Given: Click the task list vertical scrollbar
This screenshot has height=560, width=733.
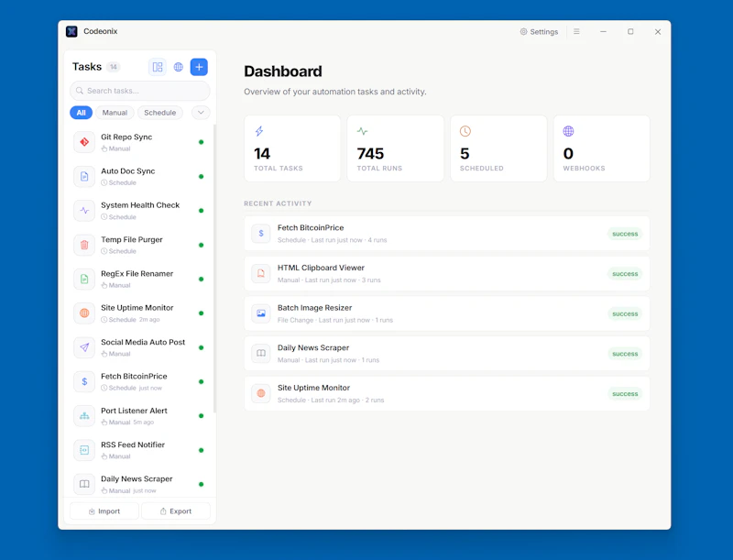Looking at the screenshot, I should click(214, 269).
